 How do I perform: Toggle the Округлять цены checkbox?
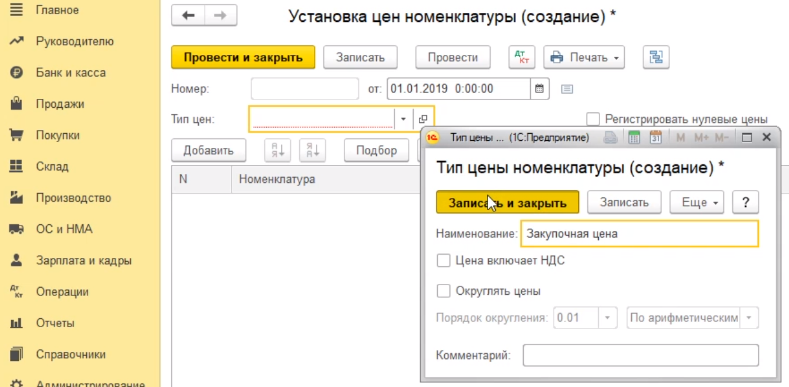443,291
